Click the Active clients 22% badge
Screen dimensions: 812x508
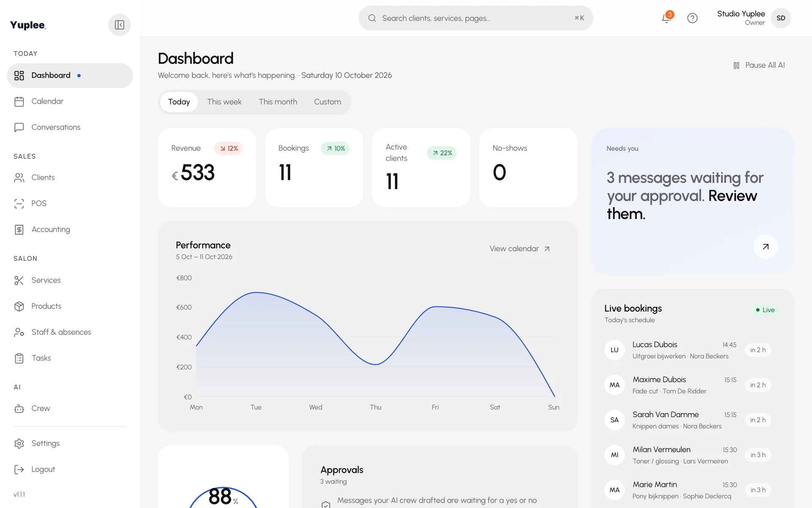442,153
